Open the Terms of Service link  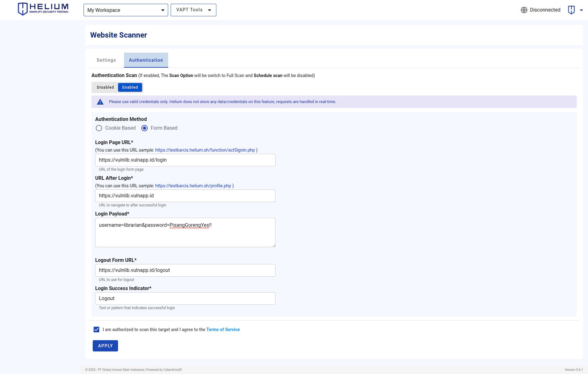(223, 330)
